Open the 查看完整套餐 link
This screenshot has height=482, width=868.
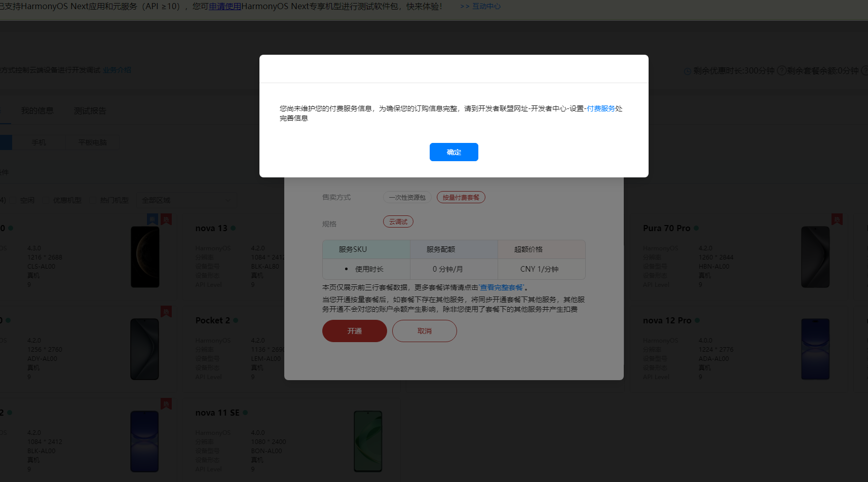tap(502, 287)
